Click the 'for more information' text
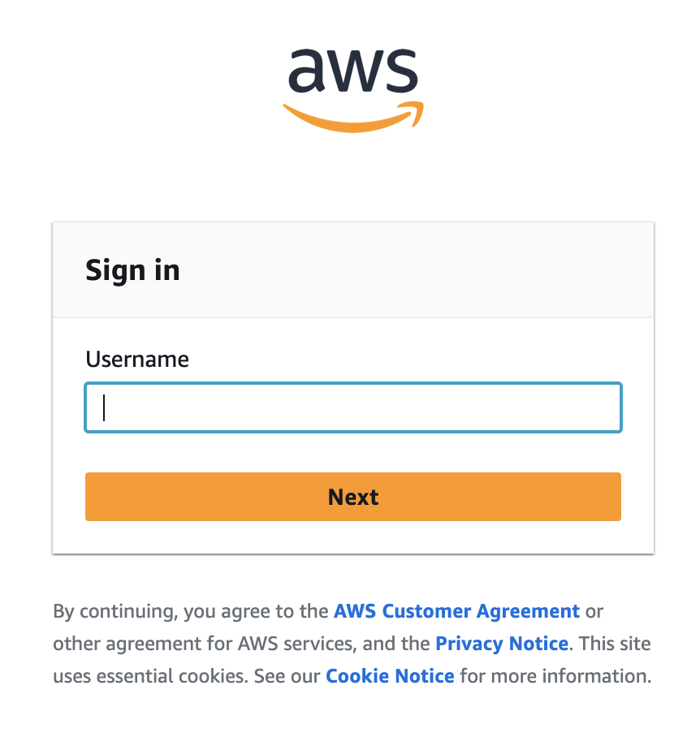700x737 pixels. point(555,676)
